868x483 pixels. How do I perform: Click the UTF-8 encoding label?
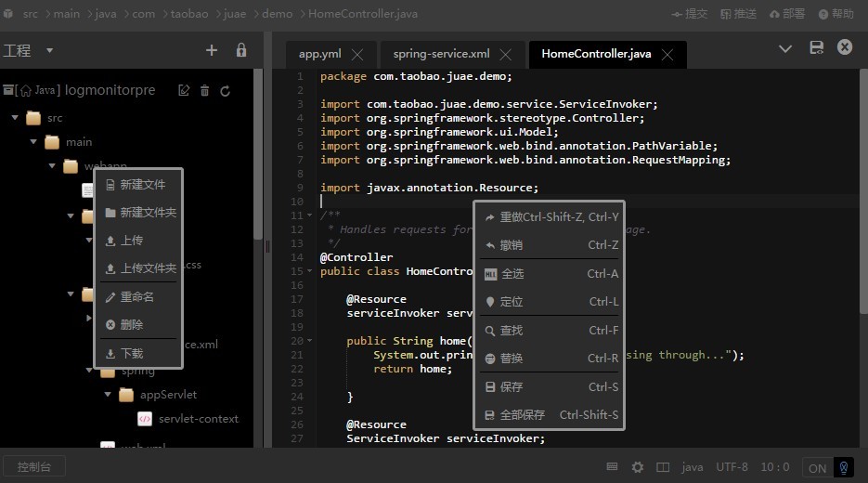tap(732, 467)
